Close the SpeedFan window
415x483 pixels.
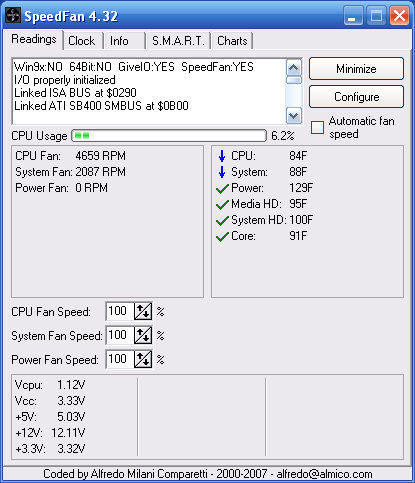[x=399, y=16]
